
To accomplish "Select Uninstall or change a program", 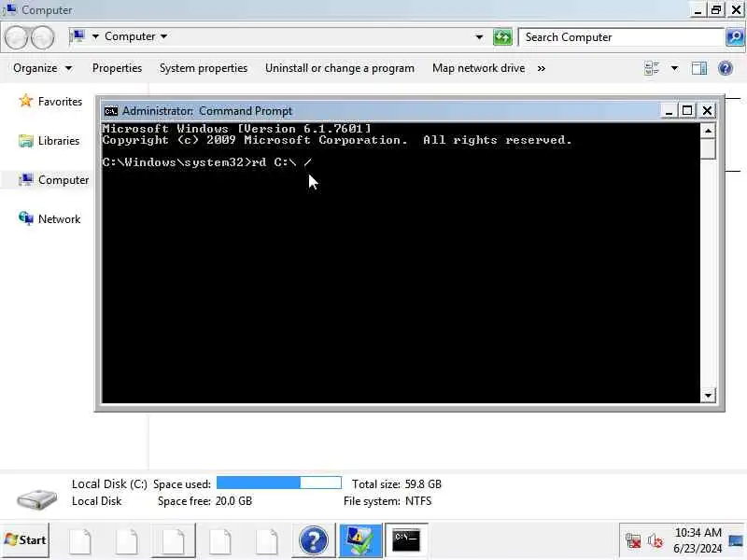I will 340,68.
